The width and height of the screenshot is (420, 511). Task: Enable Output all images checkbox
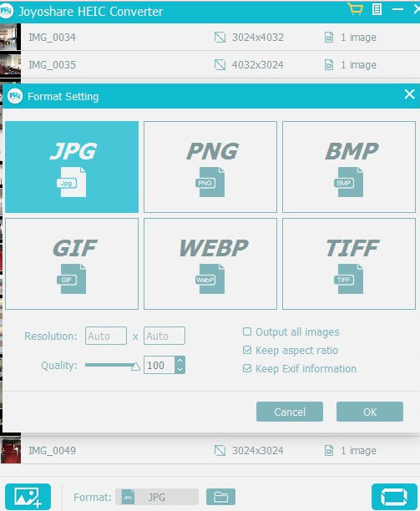247,331
